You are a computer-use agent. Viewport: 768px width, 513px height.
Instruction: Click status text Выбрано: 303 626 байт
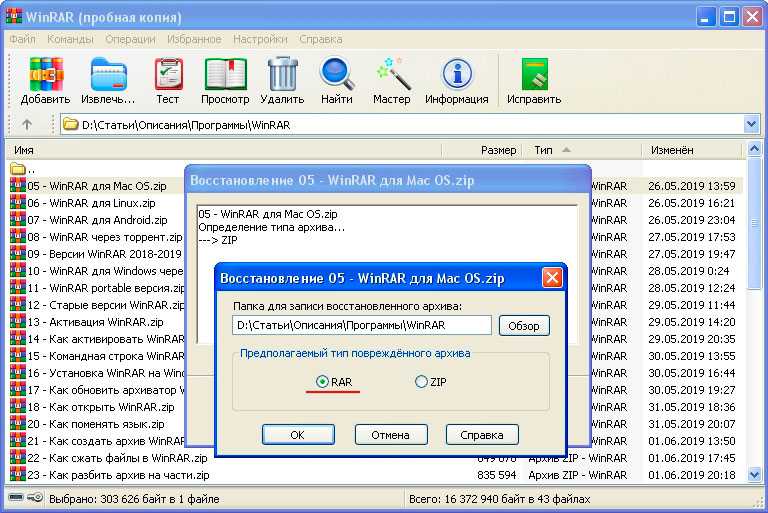point(134,499)
